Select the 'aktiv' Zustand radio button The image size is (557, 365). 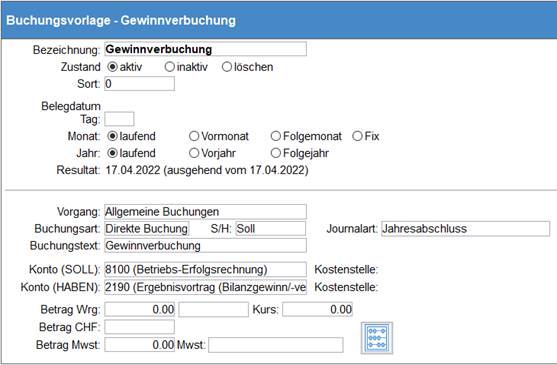(112, 67)
